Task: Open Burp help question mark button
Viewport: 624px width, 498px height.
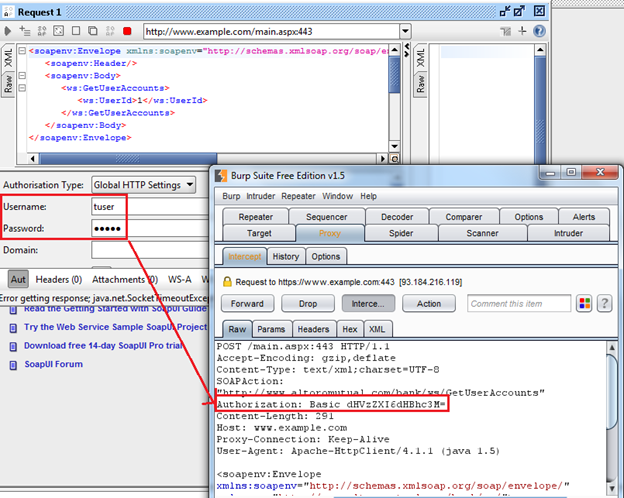Action: [604, 303]
